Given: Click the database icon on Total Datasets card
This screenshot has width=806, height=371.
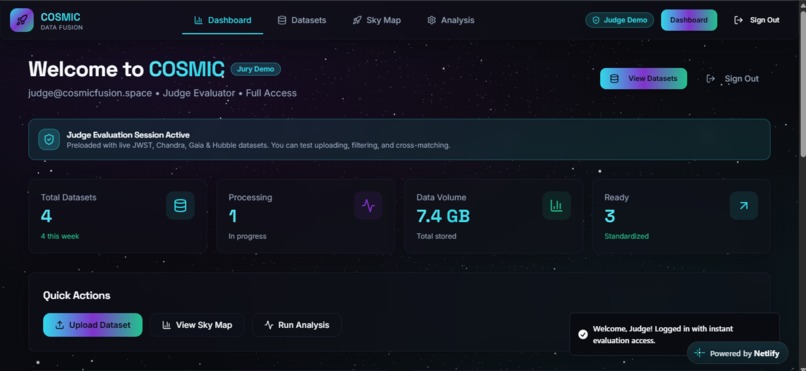Looking at the screenshot, I should tap(180, 206).
